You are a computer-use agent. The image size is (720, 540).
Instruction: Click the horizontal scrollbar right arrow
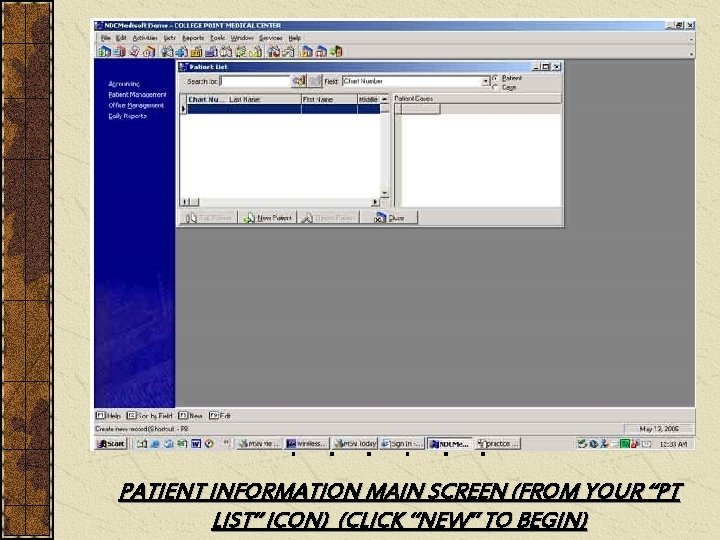coord(375,202)
